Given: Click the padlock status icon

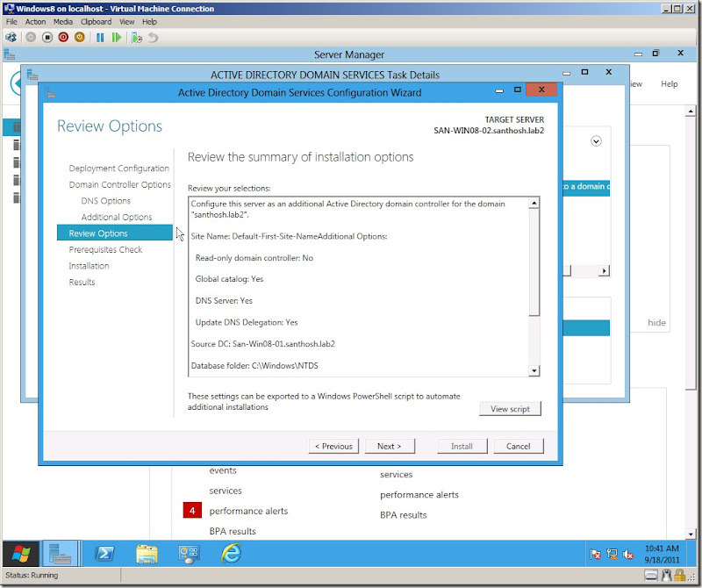Looking at the screenshot, I should pyautogui.click(x=679, y=575).
